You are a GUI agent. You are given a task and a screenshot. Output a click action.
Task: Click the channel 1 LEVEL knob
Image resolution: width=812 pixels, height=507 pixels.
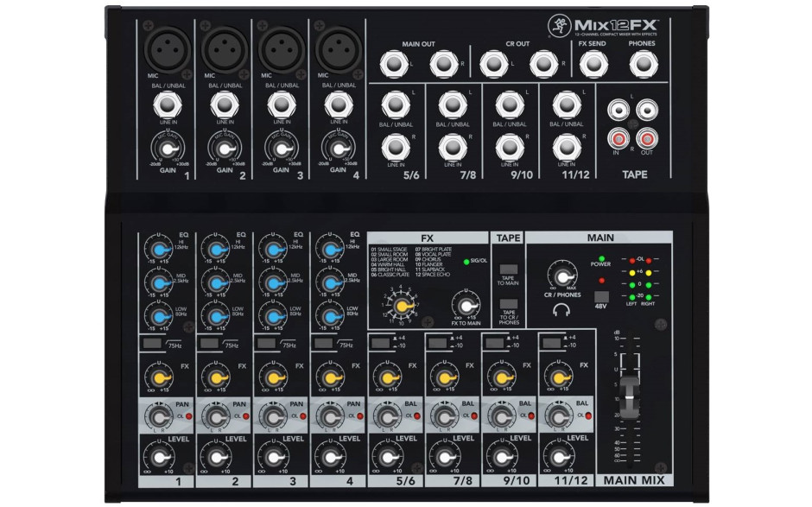pyautogui.click(x=160, y=457)
